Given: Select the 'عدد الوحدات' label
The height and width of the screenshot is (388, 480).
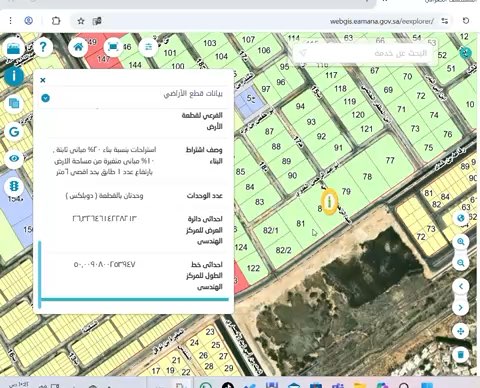Looking at the screenshot, I should [205, 196].
